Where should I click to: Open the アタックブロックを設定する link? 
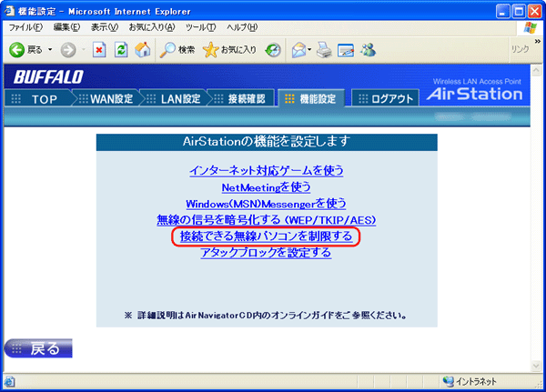pos(266,253)
